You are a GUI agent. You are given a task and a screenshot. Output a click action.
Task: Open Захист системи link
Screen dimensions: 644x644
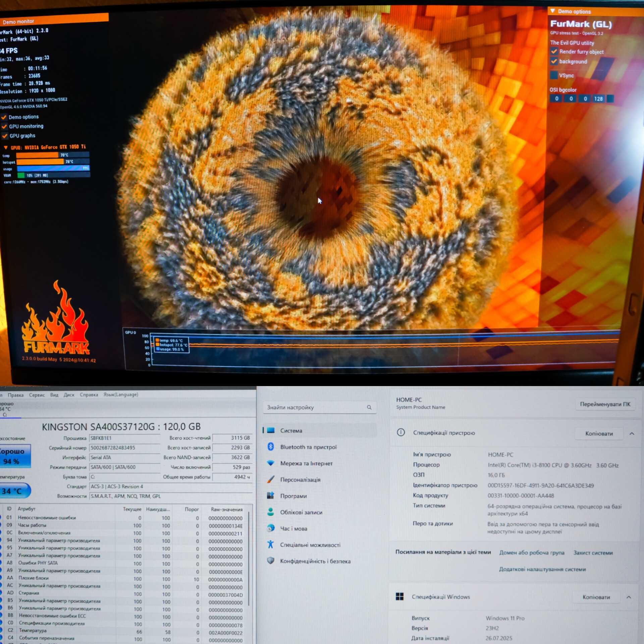pyautogui.click(x=593, y=553)
